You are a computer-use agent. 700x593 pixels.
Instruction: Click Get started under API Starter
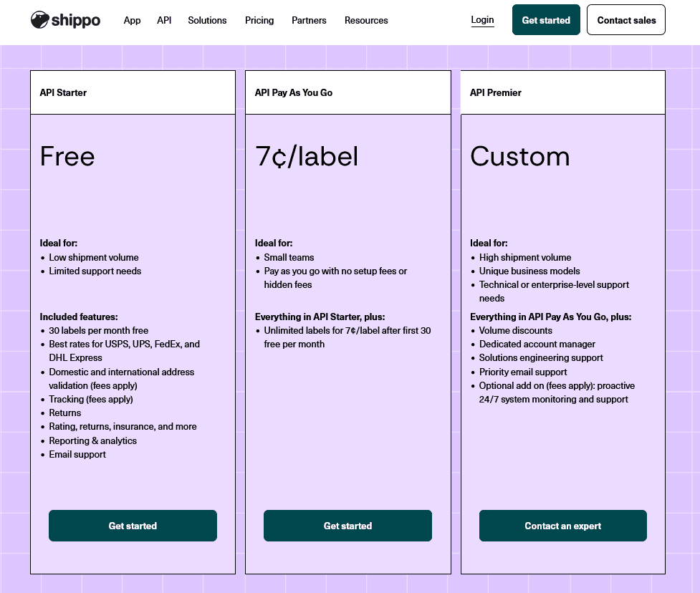click(x=133, y=526)
